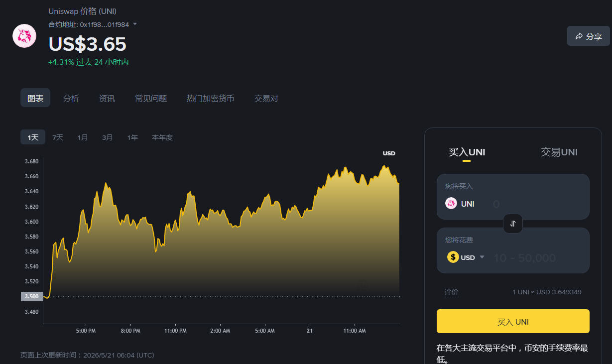This screenshot has height=364, width=612.
Task: Click the UNI coin icon in buy field
Action: (451, 204)
